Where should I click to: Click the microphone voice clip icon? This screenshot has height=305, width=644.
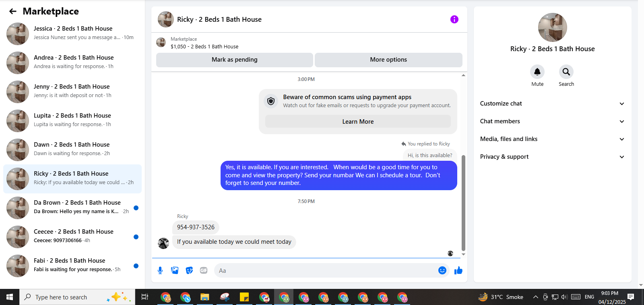click(x=160, y=270)
